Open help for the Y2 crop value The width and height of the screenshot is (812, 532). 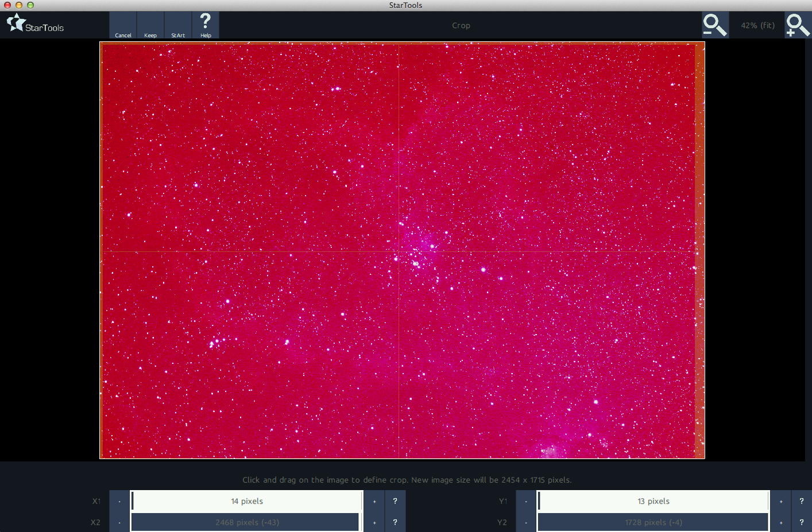click(802, 522)
